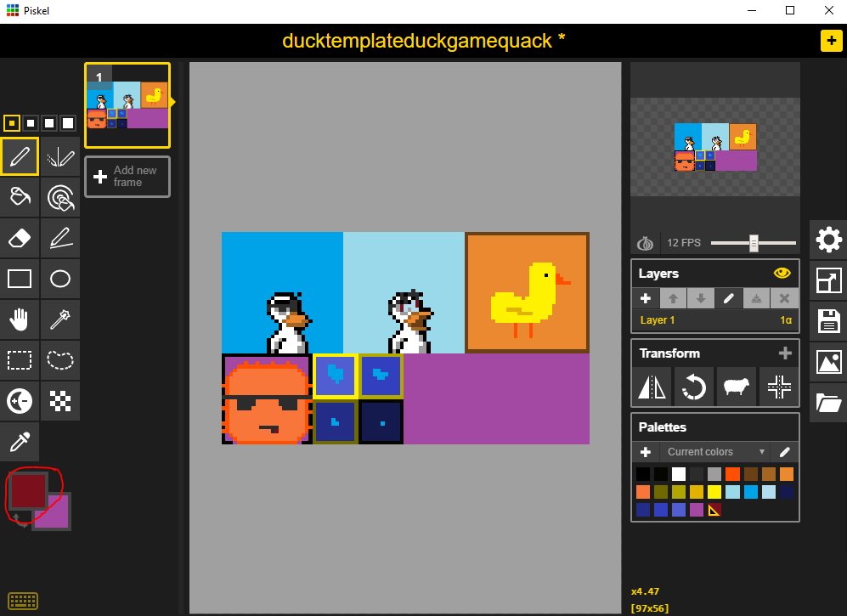Viewport: 847px width, 616px height.
Task: Rotate the sprite counter-clockwise
Action: (x=694, y=387)
